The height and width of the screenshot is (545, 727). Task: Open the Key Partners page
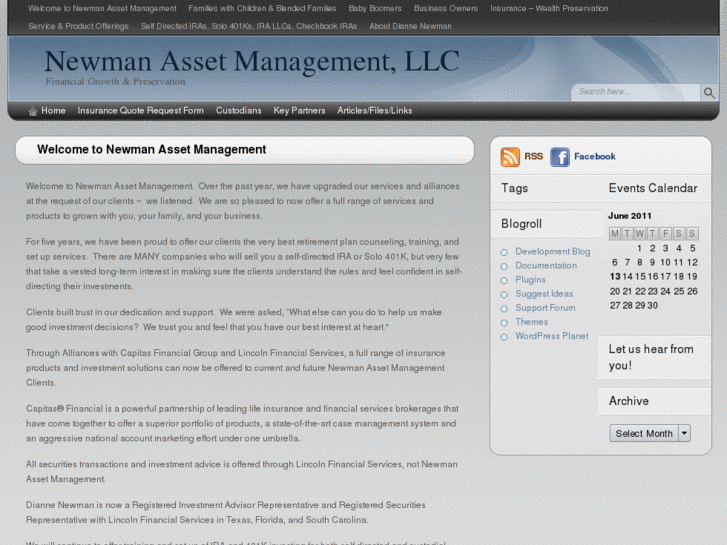click(299, 110)
